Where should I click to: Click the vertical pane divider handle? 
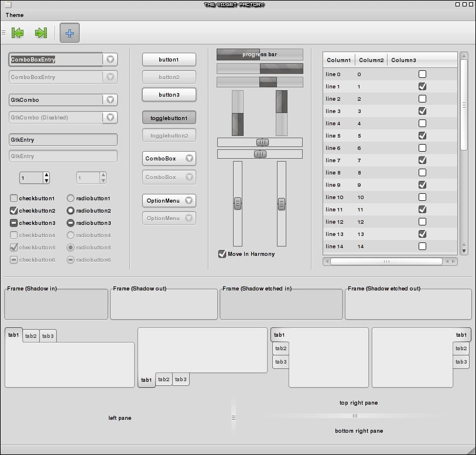234,418
